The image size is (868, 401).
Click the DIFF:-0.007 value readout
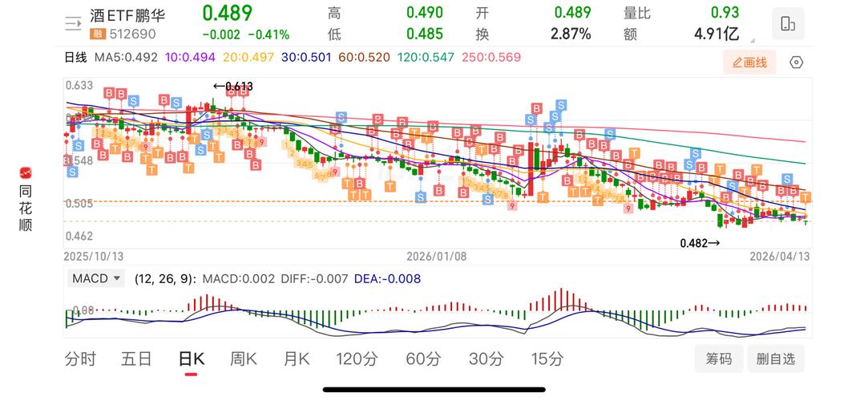point(314,278)
